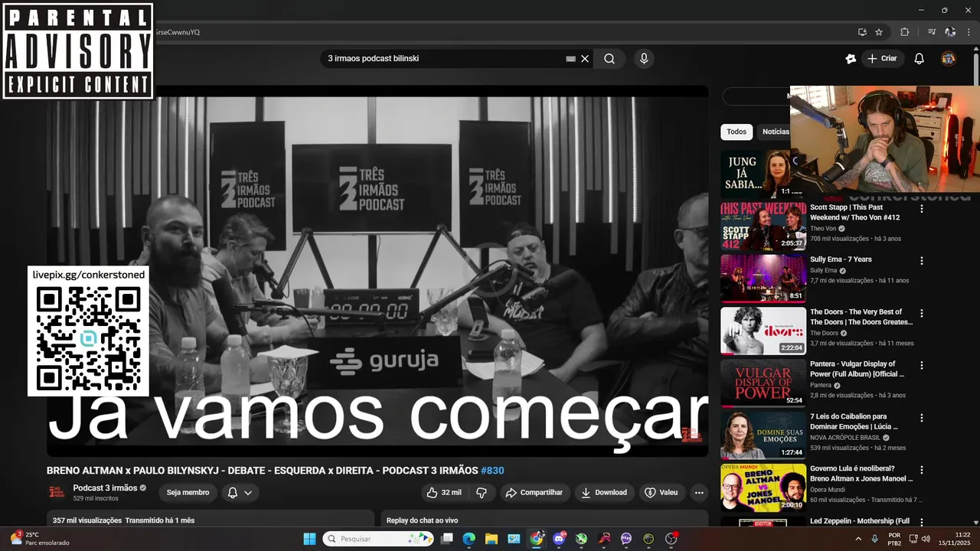Click the video player to toggle playback
The width and height of the screenshot is (980, 551).
(377, 272)
